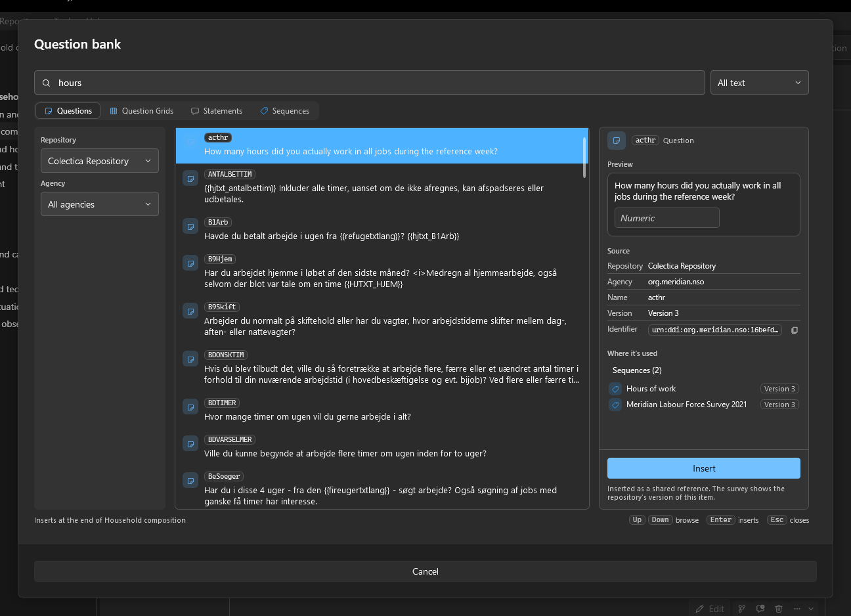Click the branch icon in background window toolbar

tap(742, 609)
